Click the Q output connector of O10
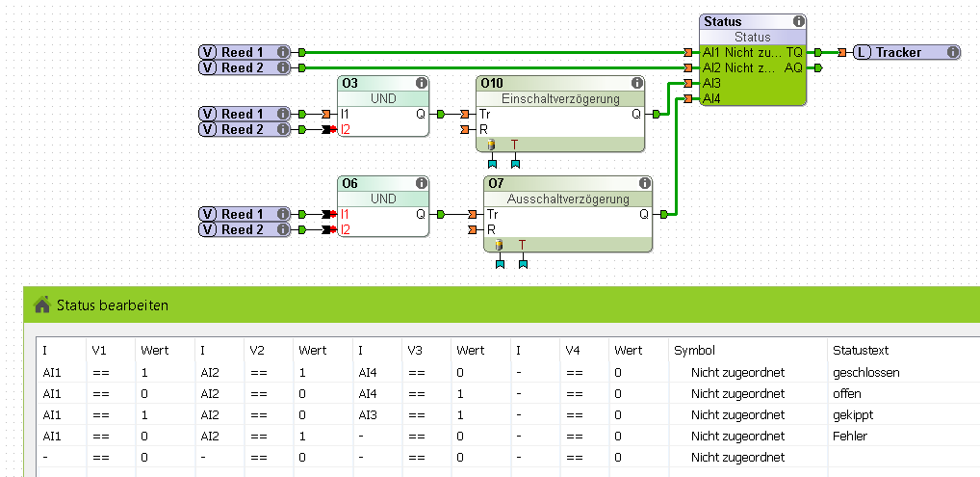 [657, 114]
